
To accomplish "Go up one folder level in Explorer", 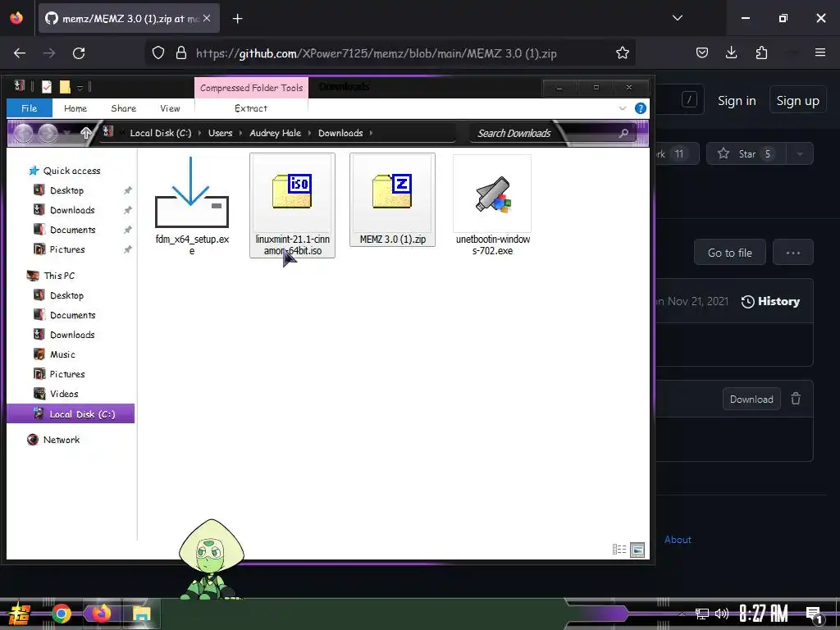I will (x=85, y=133).
